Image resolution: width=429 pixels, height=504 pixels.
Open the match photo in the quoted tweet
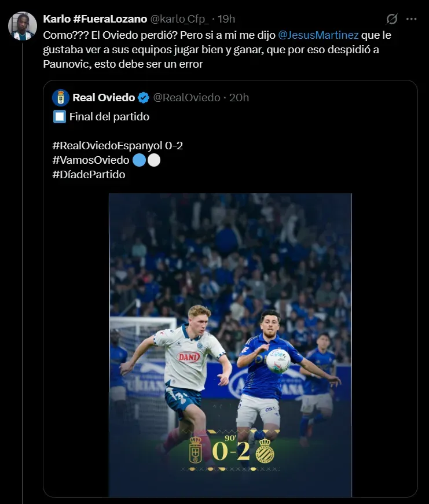pyautogui.click(x=230, y=345)
